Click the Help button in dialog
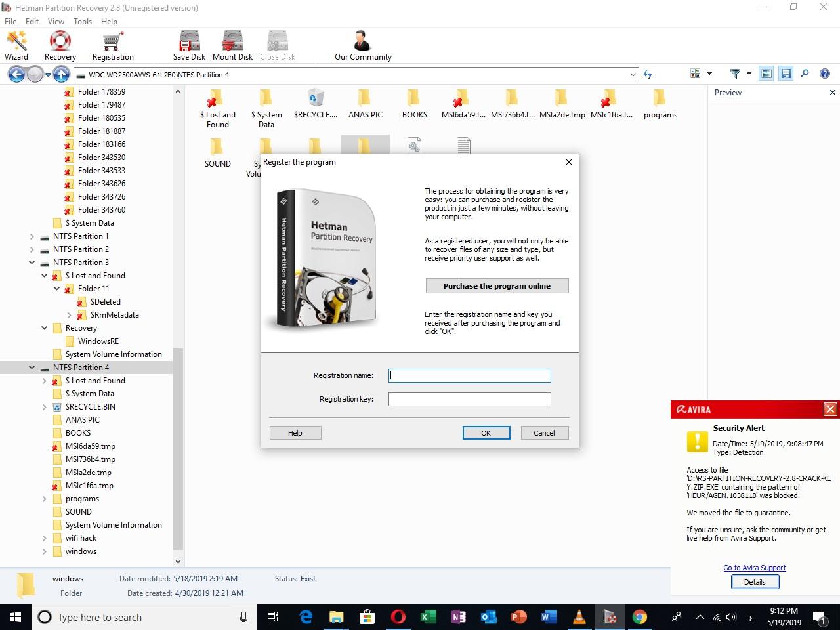Image resolution: width=840 pixels, height=630 pixels. click(295, 433)
